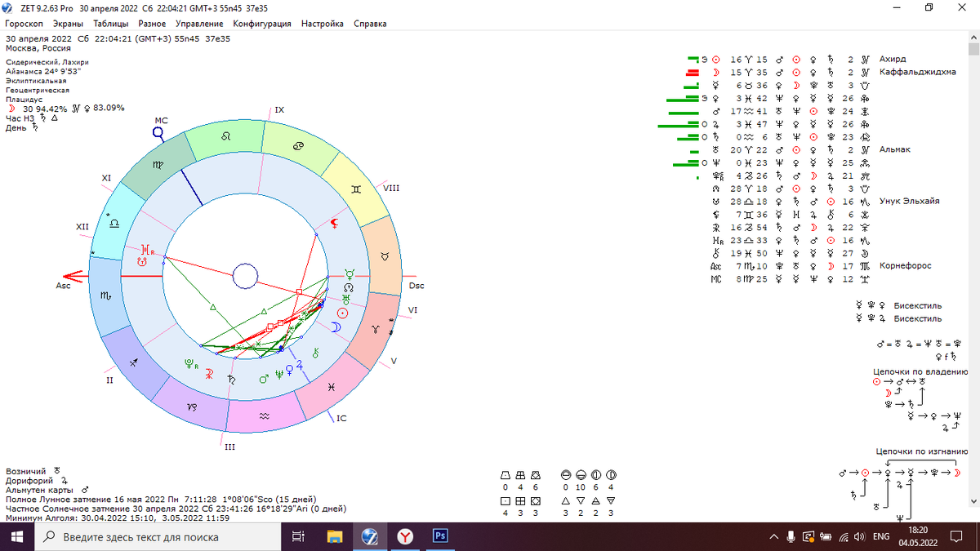Click the Минимум Алголя line
The height and width of the screenshot is (551, 980).
[117, 518]
